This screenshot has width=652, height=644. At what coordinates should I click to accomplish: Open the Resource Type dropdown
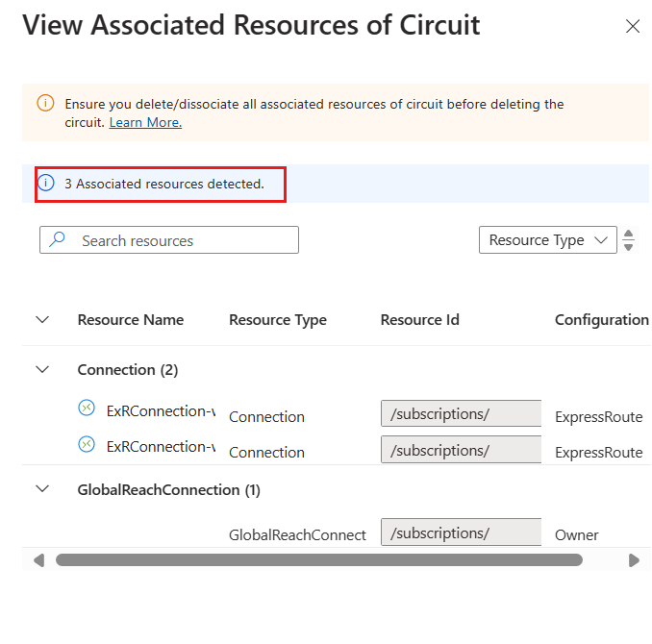coord(547,240)
